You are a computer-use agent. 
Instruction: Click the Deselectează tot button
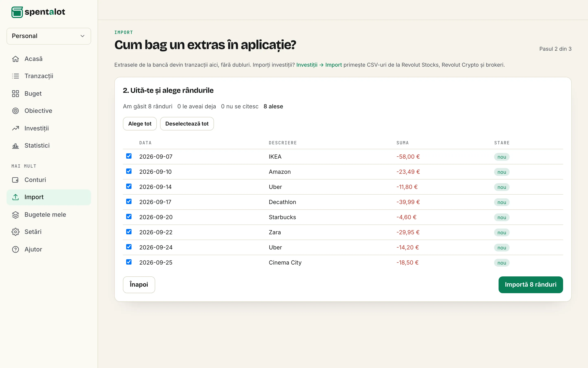coord(187,124)
